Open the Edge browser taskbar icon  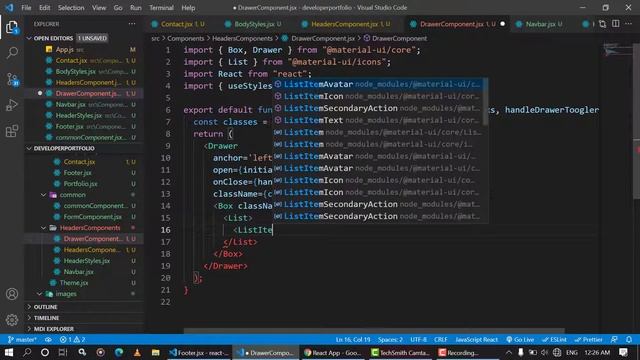tap(119, 352)
